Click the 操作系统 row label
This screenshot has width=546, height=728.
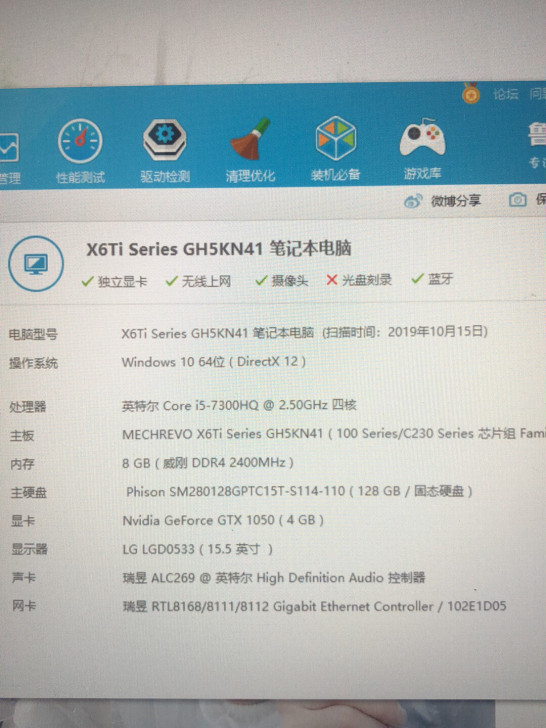[x=33, y=363]
